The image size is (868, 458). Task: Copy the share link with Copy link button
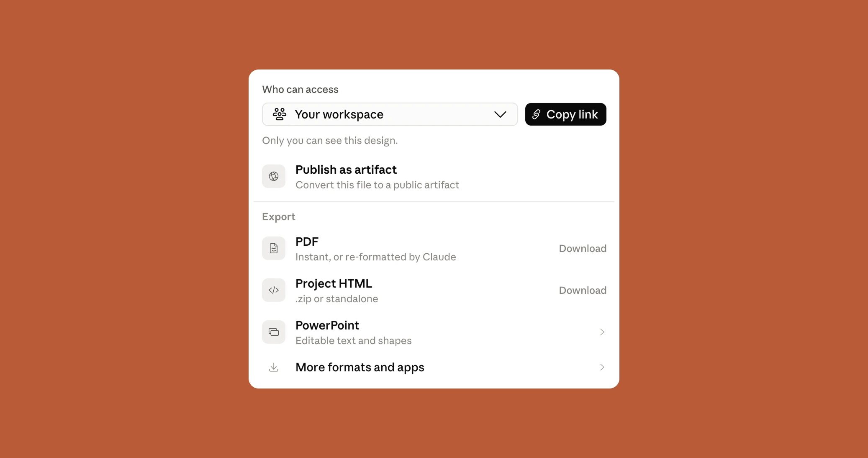click(x=565, y=114)
